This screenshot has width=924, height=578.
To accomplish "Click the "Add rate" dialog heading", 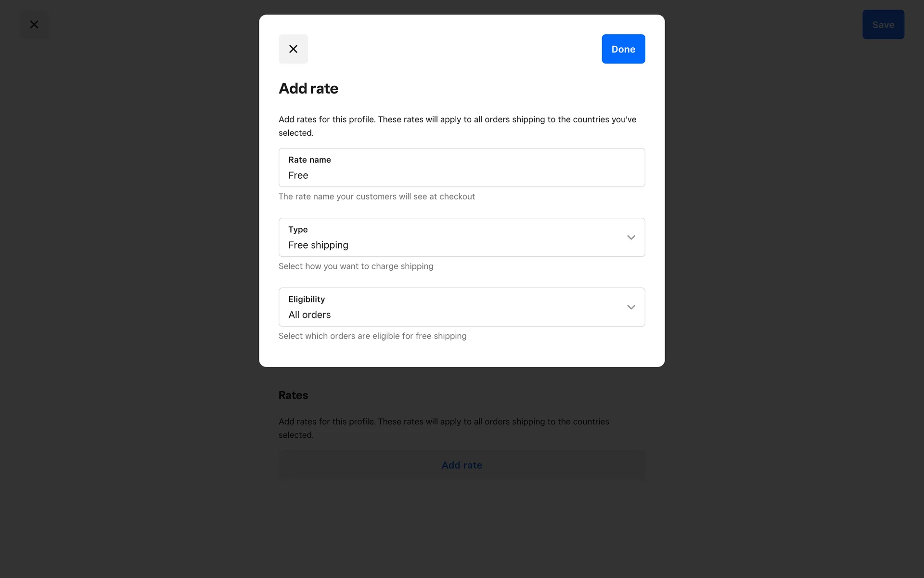I will (x=308, y=89).
